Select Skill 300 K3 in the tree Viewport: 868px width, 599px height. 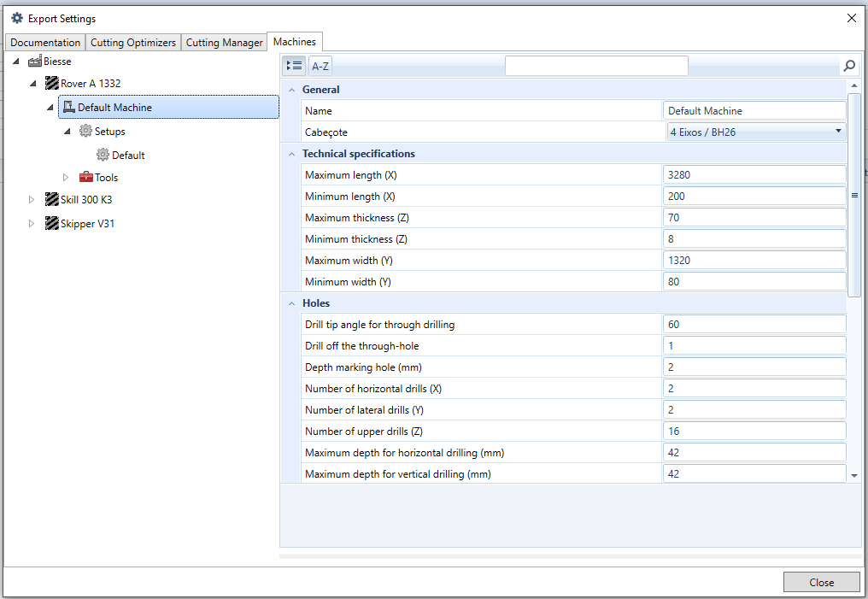86,200
